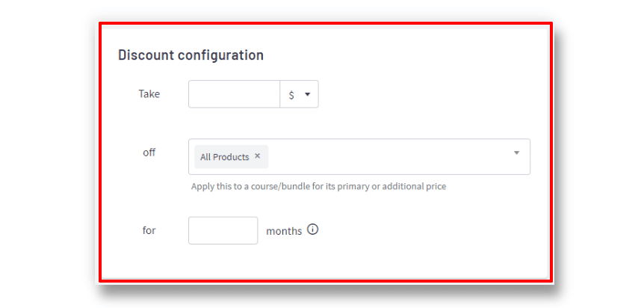Image resolution: width=644 pixels, height=308 pixels.
Task: Click the $ symbol in the selector
Action: 291,95
